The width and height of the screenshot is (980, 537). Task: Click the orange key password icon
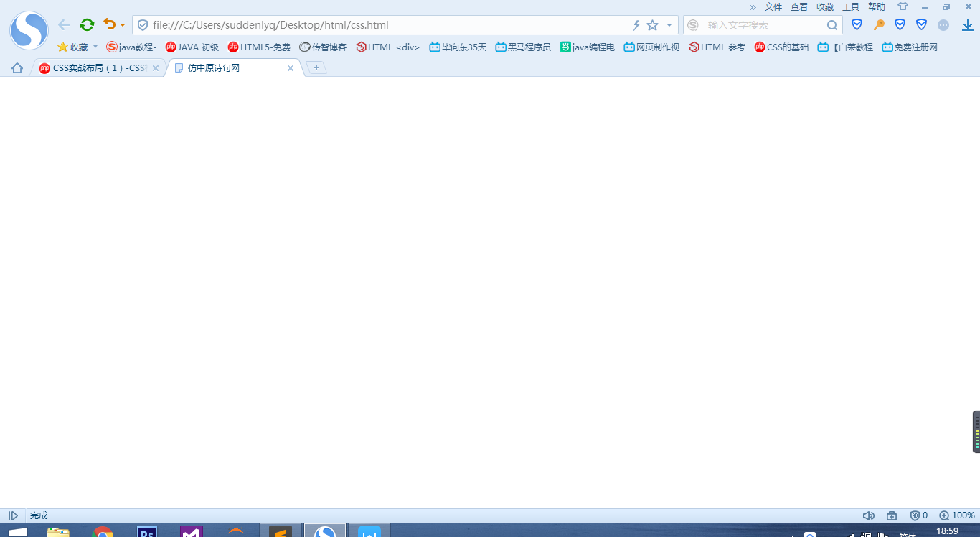(x=879, y=25)
